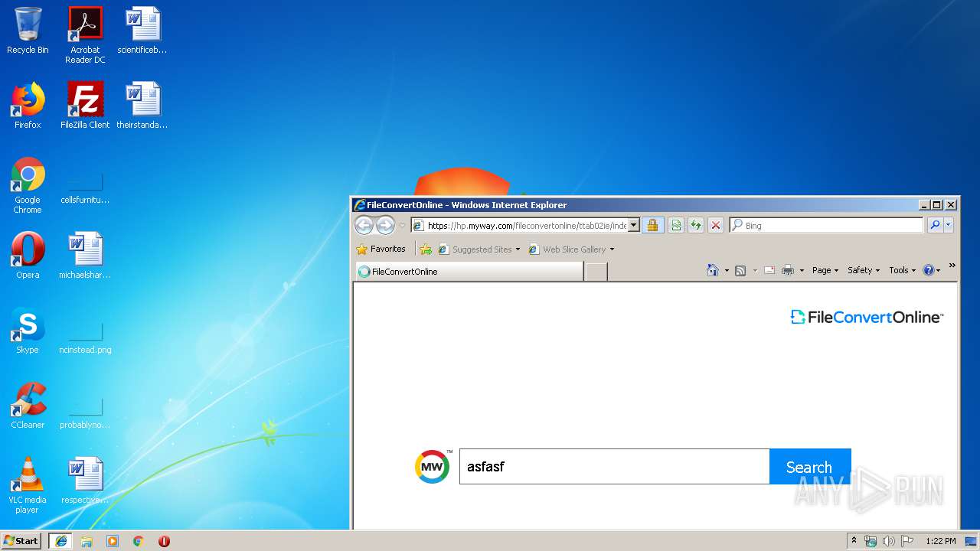The width and height of the screenshot is (980, 551).
Task: Open the Favorites center
Action: 381,249
